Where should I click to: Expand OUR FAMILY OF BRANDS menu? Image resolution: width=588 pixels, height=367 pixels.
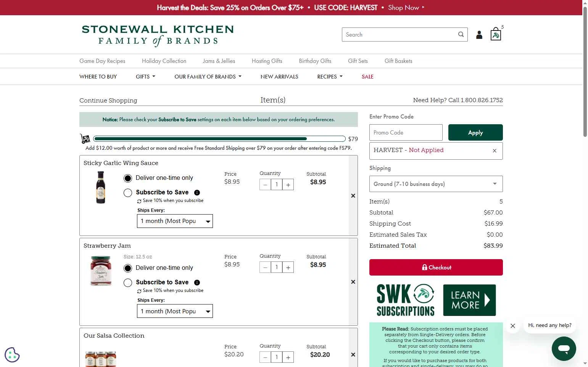click(208, 77)
